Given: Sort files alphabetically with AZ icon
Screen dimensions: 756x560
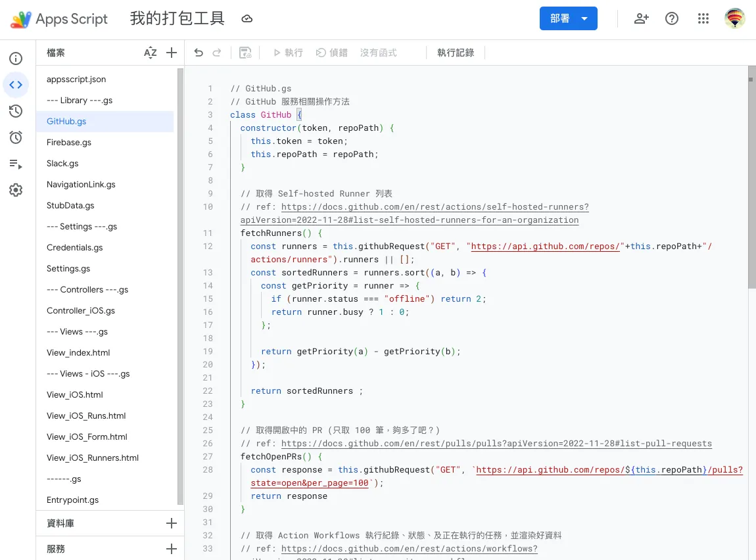Looking at the screenshot, I should click(x=151, y=53).
